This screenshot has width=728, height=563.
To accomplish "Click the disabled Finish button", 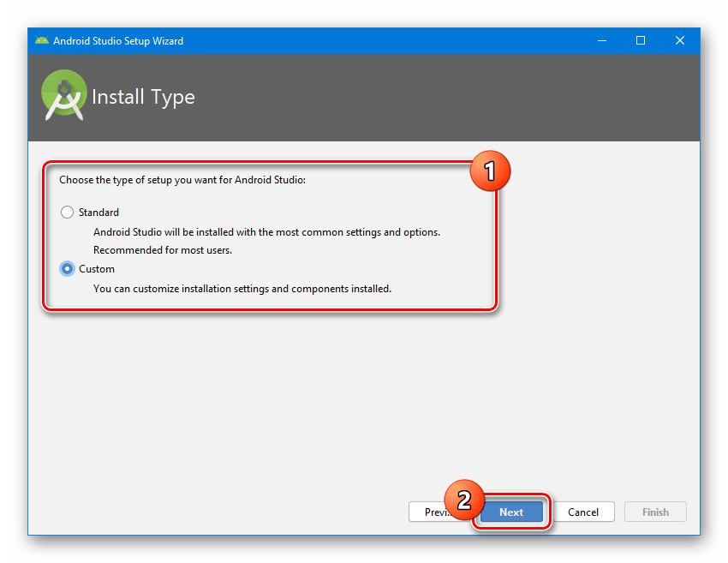I will point(655,512).
